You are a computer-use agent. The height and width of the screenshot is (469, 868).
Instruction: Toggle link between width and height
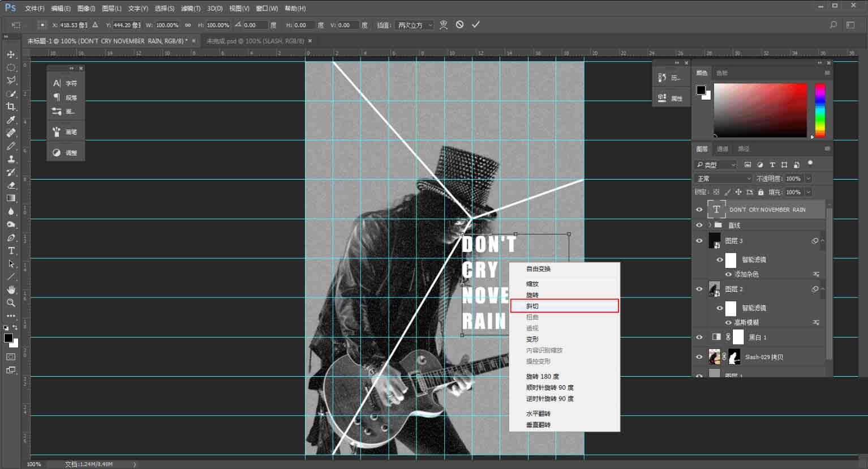tap(188, 25)
